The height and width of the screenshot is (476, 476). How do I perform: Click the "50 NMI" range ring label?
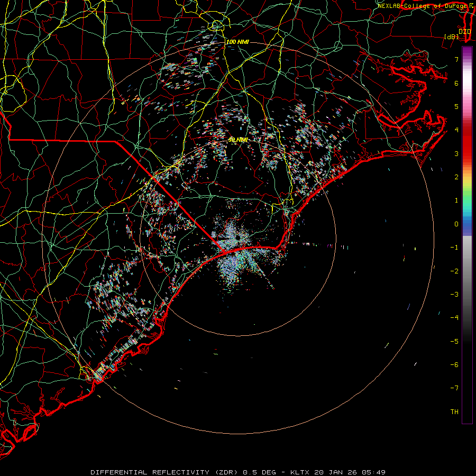238,140
